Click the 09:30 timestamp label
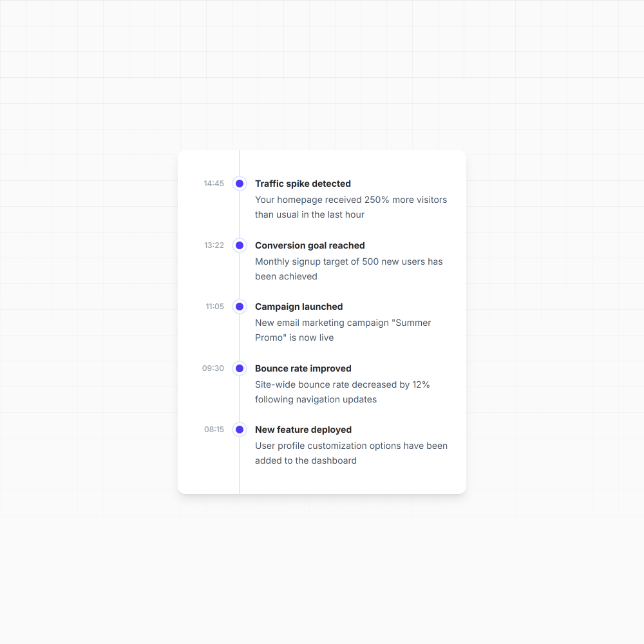The height and width of the screenshot is (644, 644). pos(213,368)
